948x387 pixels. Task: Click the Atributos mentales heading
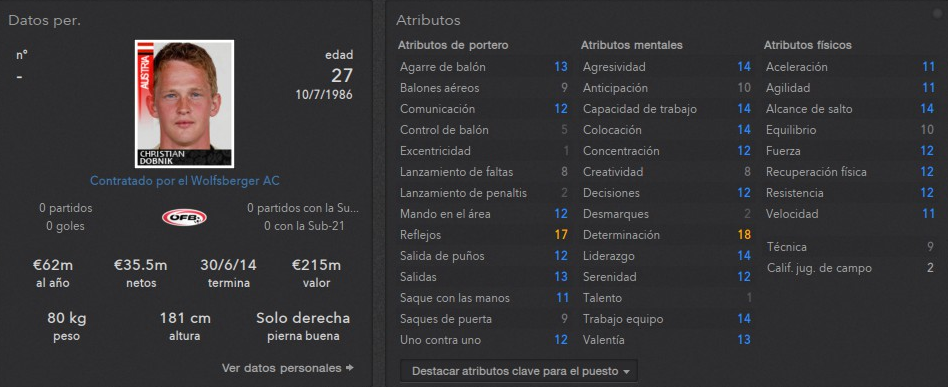coord(632,45)
